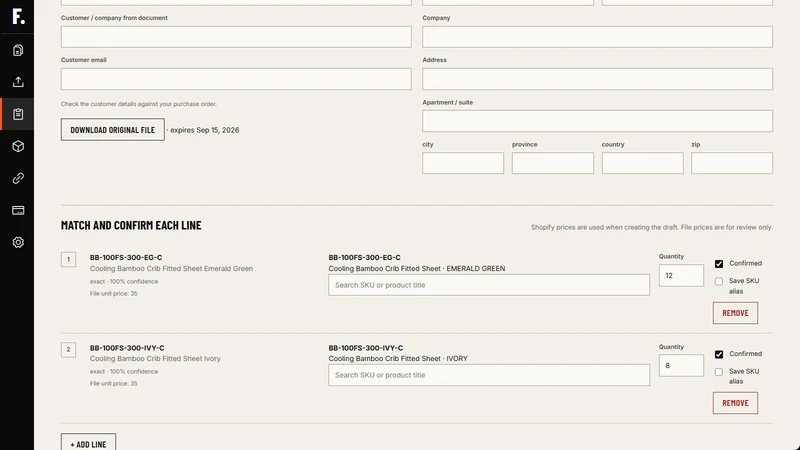Focus the zip field
Viewport: 800px width, 450px height.
[x=732, y=163]
